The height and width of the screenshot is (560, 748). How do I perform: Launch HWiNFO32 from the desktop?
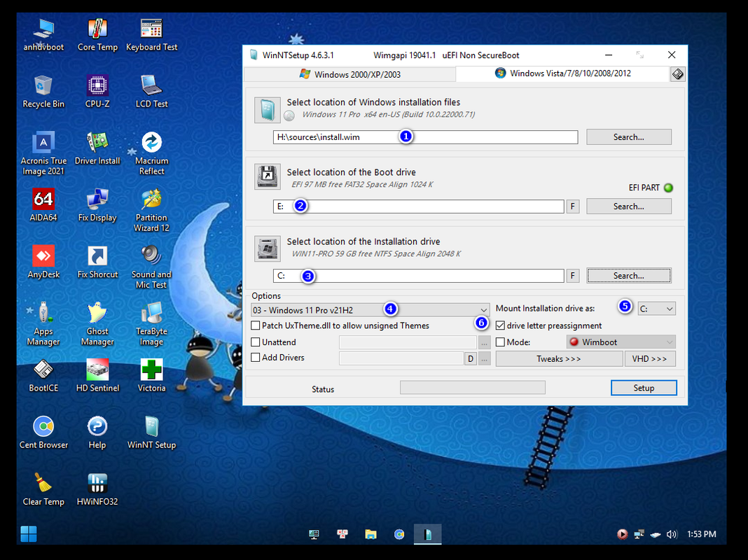point(97,489)
